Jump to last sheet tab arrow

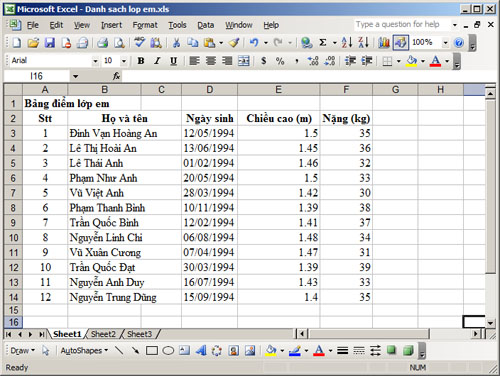tap(41, 334)
